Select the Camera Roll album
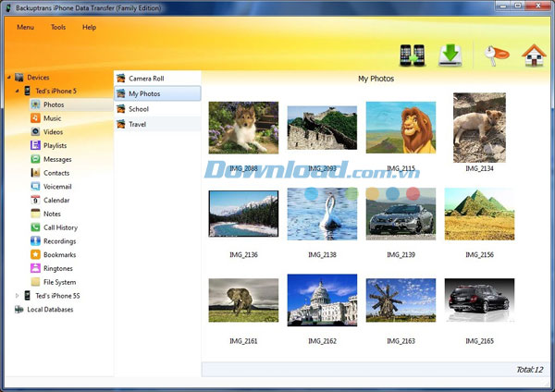 point(145,79)
